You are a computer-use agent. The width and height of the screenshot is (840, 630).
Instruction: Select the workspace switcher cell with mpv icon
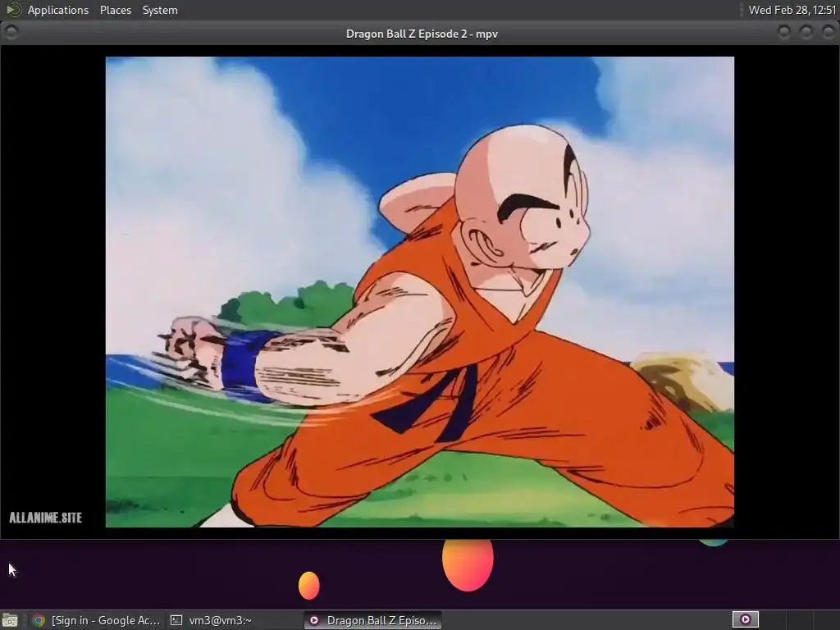pyautogui.click(x=745, y=620)
